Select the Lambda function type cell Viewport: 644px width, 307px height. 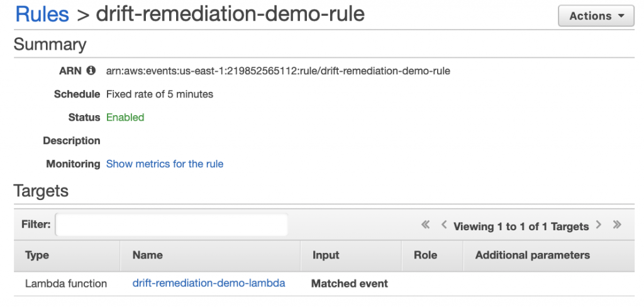66,284
